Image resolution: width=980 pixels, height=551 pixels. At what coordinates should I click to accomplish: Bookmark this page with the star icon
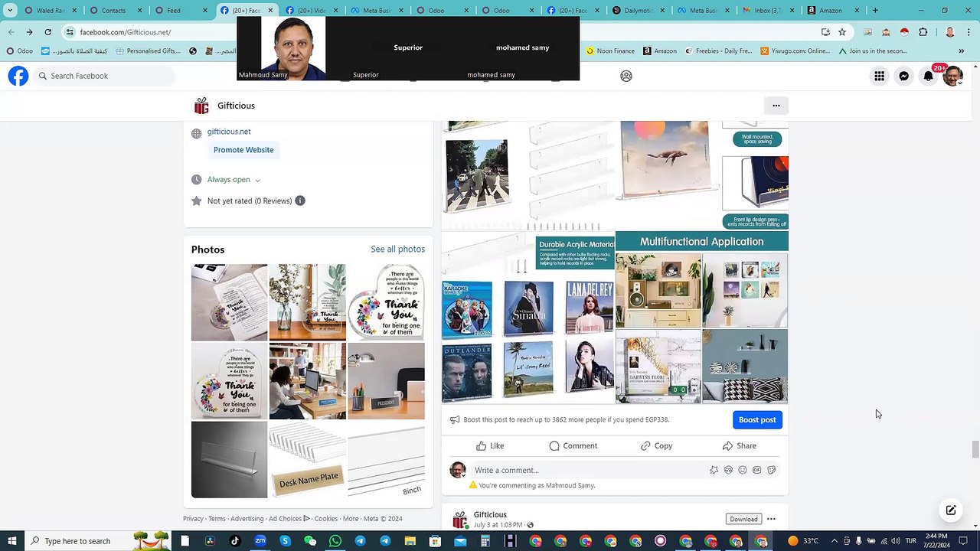[x=842, y=32]
